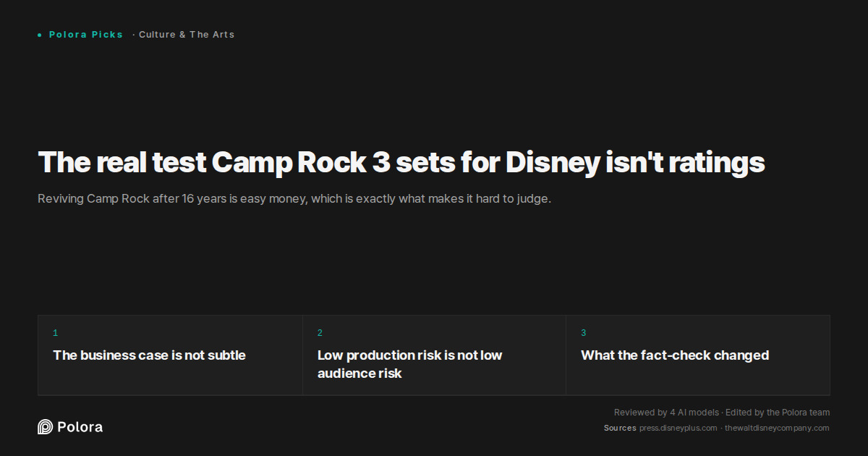
Task: Click the Sources label
Action: 620,428
